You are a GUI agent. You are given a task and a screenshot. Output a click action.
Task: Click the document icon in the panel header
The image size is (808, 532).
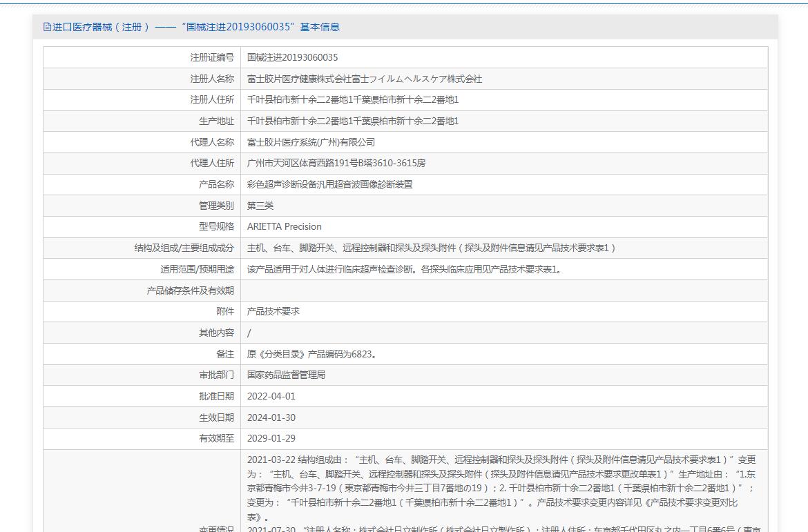point(47,27)
